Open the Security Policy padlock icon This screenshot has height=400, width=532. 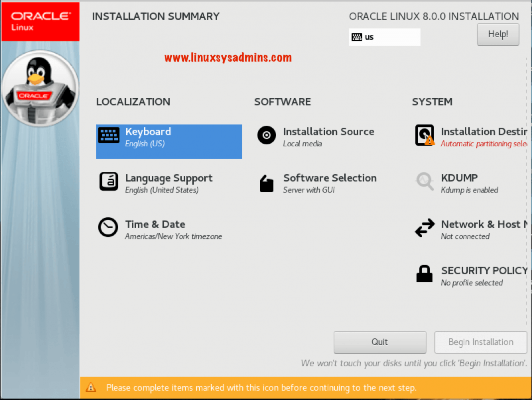(x=424, y=273)
